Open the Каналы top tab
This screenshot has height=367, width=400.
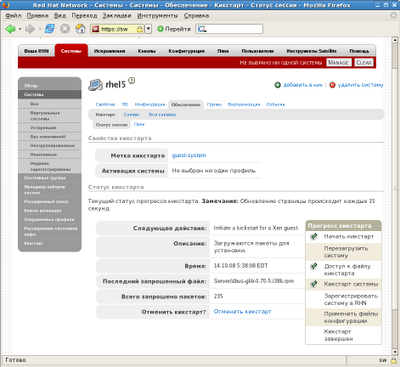(147, 51)
